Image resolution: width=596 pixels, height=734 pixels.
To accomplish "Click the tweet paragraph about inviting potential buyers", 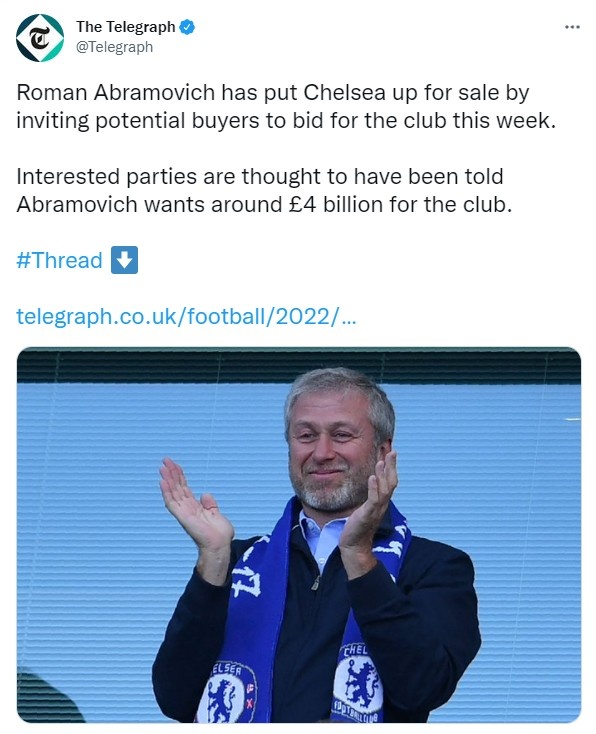I will point(287,106).
